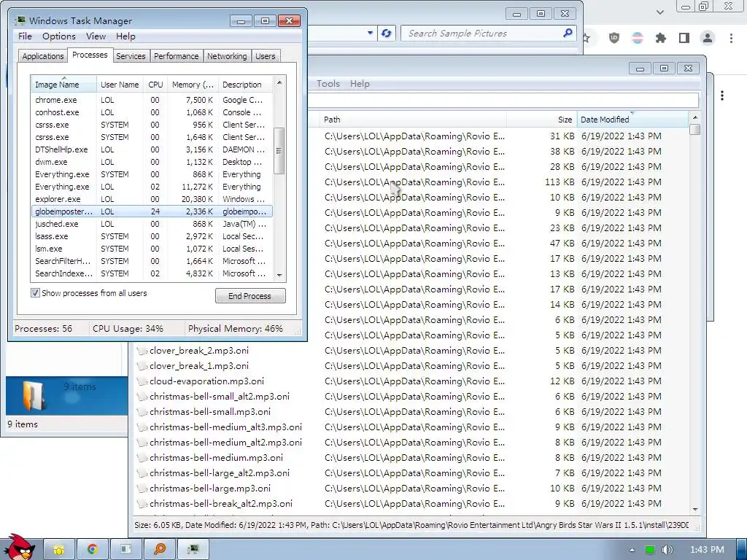
Task: Click the christmas-bell-large.mp3.oni file icon
Action: [x=142, y=488]
